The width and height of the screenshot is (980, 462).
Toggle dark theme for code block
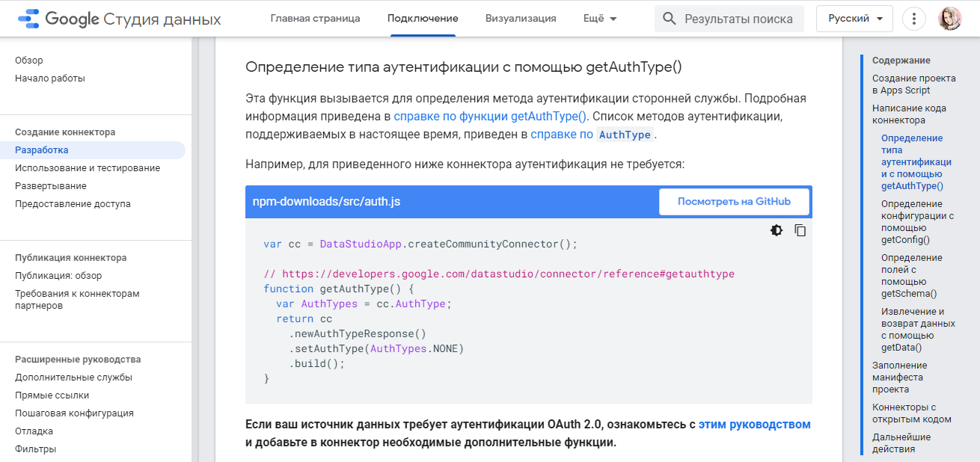777,230
